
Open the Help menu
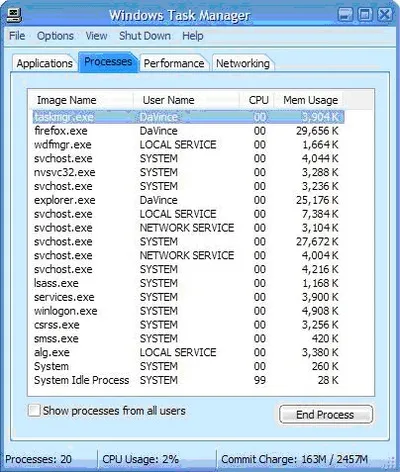pyautogui.click(x=193, y=36)
